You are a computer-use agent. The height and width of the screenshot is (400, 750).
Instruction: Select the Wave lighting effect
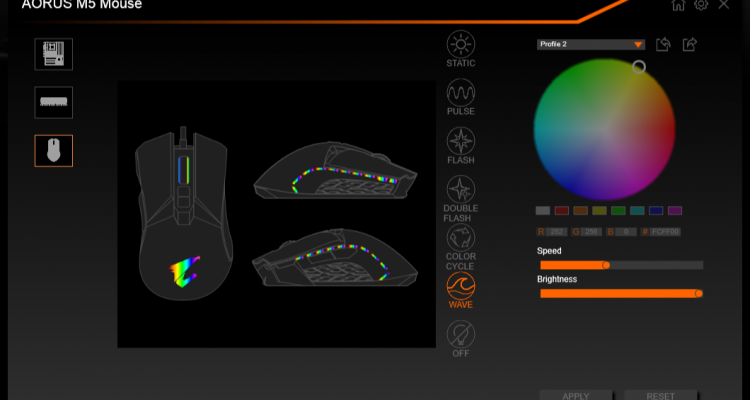tap(460, 285)
